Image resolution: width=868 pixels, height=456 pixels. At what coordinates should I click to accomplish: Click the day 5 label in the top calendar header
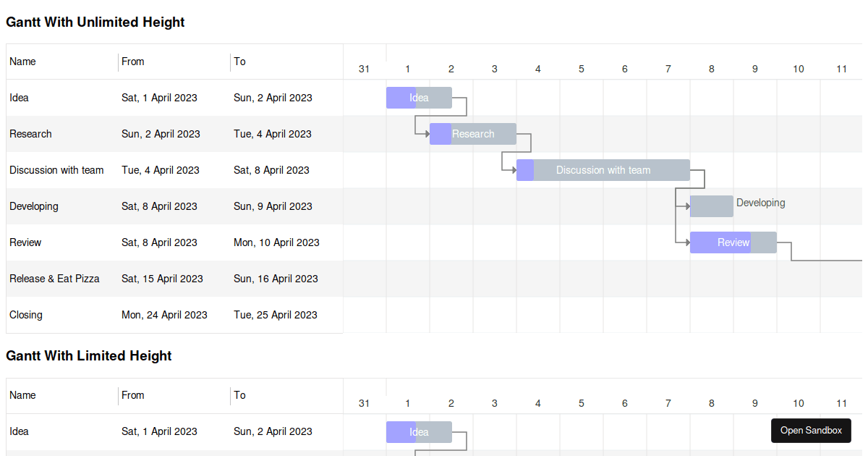582,69
